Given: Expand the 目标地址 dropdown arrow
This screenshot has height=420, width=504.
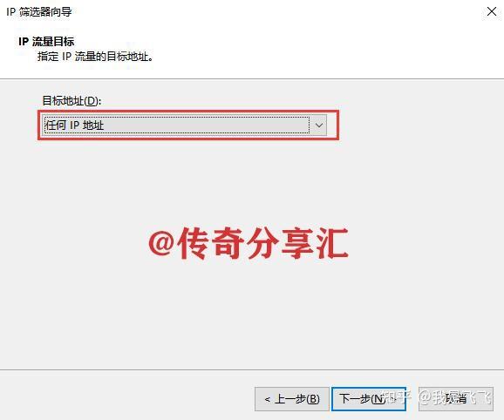Looking at the screenshot, I should click(319, 125).
